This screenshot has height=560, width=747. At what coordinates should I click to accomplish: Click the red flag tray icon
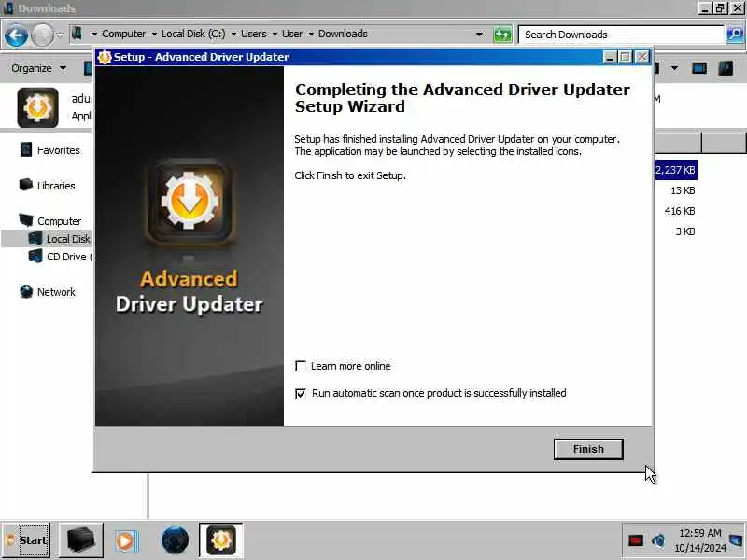pyautogui.click(x=636, y=540)
